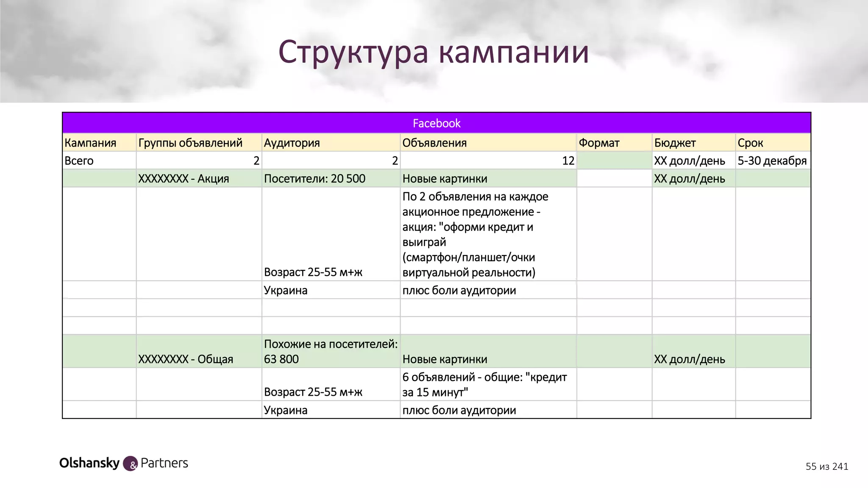Viewport: 868px width, 488px height.
Task: Select the 'XXXXXXXX - Акция' ad group cell
Action: point(199,178)
